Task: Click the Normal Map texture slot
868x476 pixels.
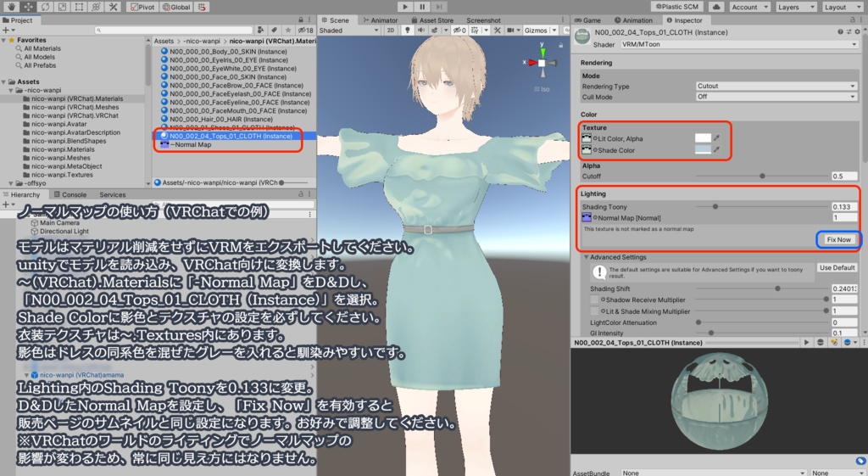Action: point(587,217)
